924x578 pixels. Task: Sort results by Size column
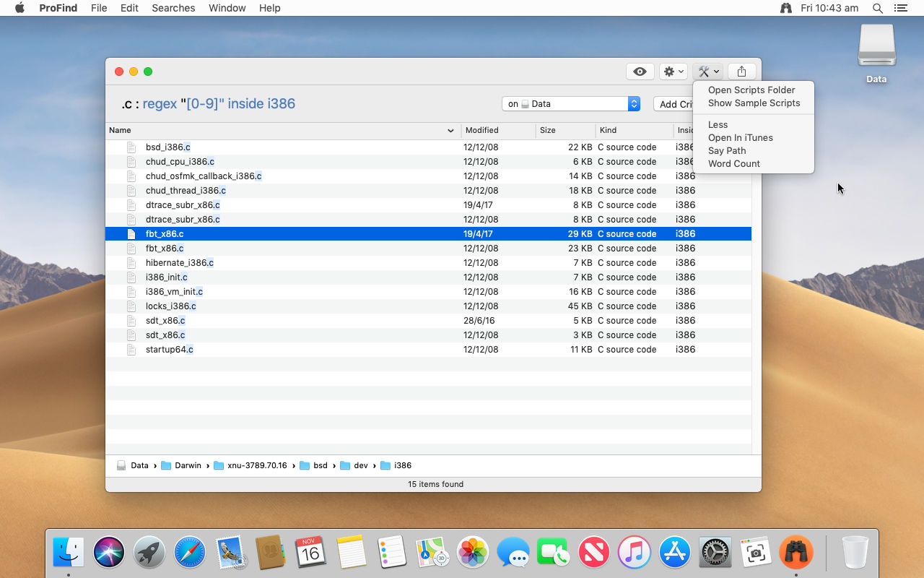pos(566,130)
